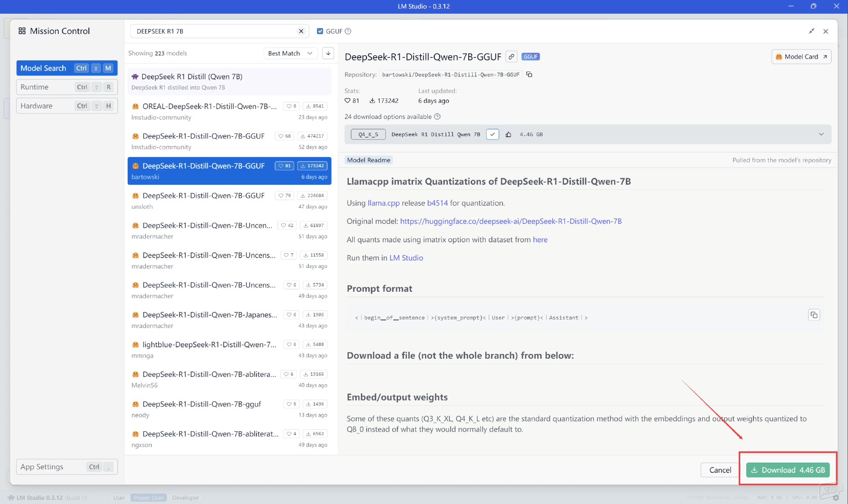Open the llama.cpp link
848x504 pixels.
click(x=383, y=203)
